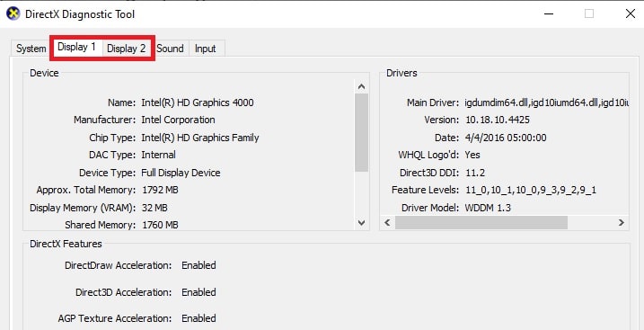The image size is (644, 330).
Task: Click the DirectDraw Acceleration Enabled value
Action: [198, 265]
